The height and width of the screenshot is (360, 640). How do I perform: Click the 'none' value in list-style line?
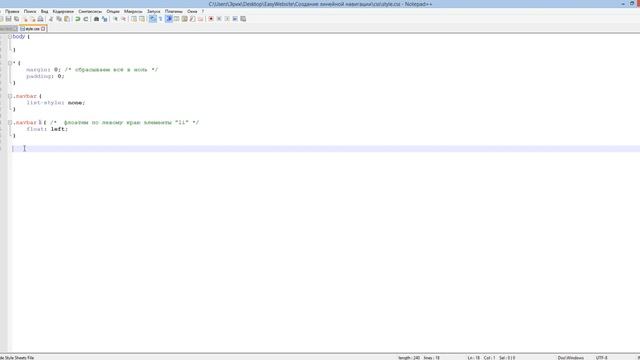pyautogui.click(x=75, y=103)
